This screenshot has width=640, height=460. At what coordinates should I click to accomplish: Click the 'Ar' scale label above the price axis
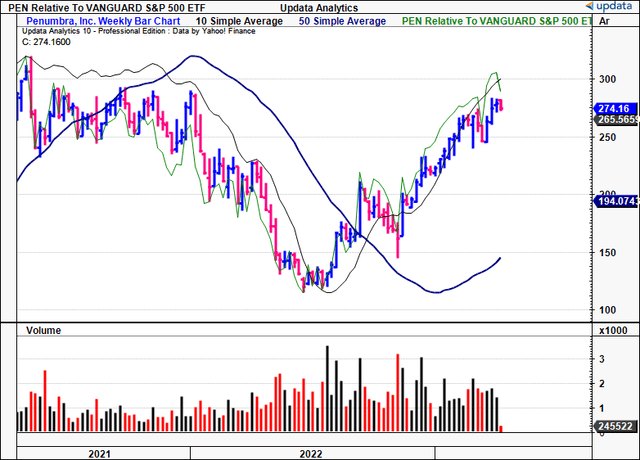[604, 21]
